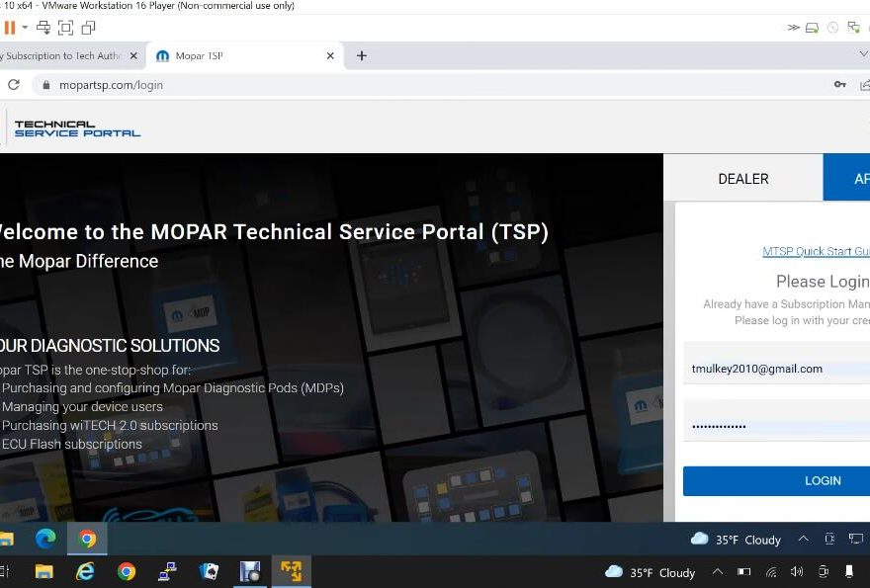870x588 pixels.
Task: Click the VMware Player icon on host taskbar
Action: tap(292, 571)
